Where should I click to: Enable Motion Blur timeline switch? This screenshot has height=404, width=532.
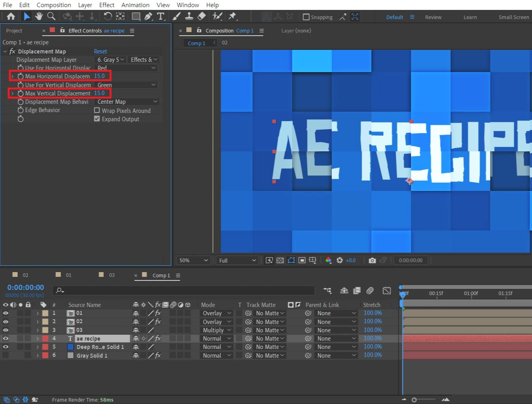pos(370,291)
